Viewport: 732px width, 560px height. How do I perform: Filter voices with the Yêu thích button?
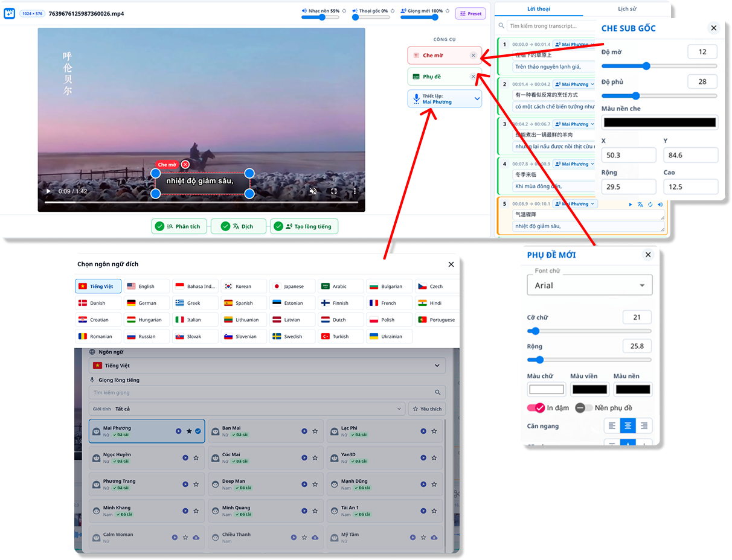427,409
